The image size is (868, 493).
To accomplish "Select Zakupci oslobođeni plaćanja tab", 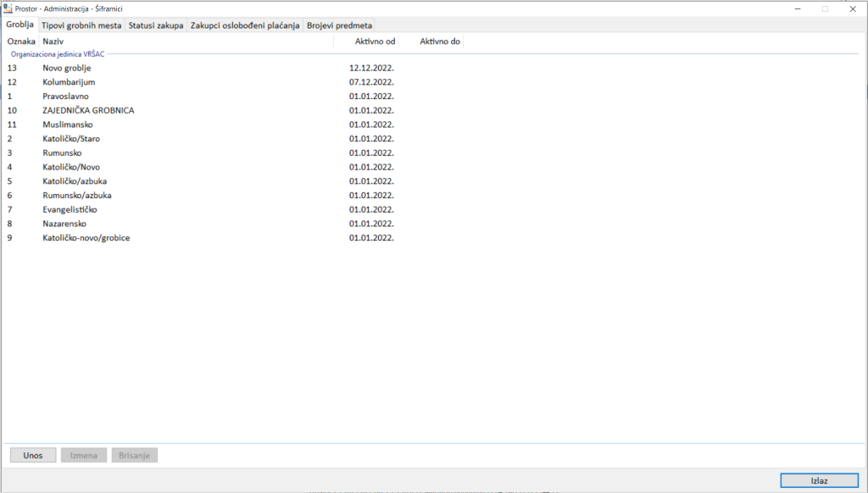I will [x=245, y=25].
